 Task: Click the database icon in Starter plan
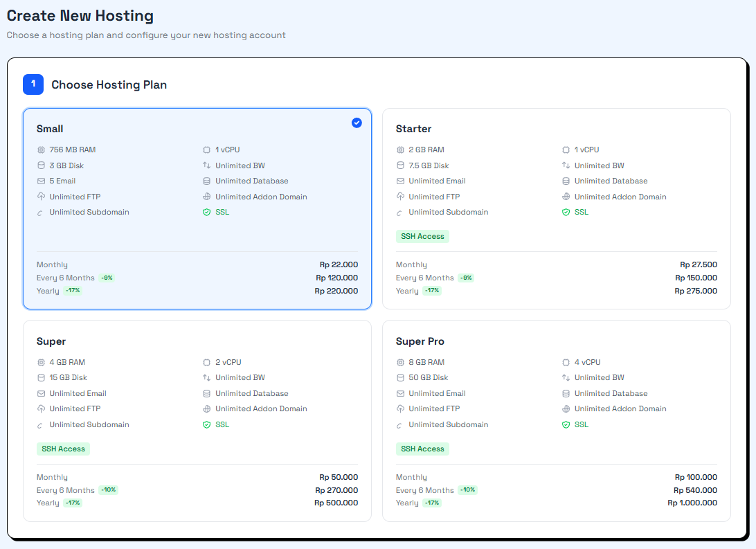(566, 181)
